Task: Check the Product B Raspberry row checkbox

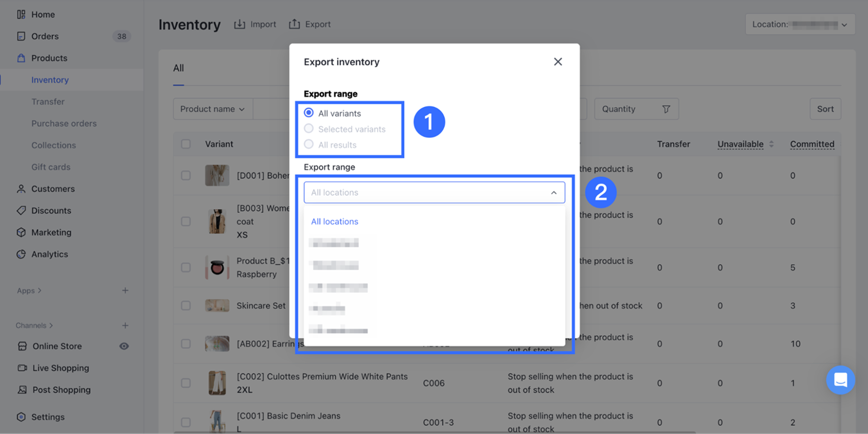Action: [x=186, y=268]
